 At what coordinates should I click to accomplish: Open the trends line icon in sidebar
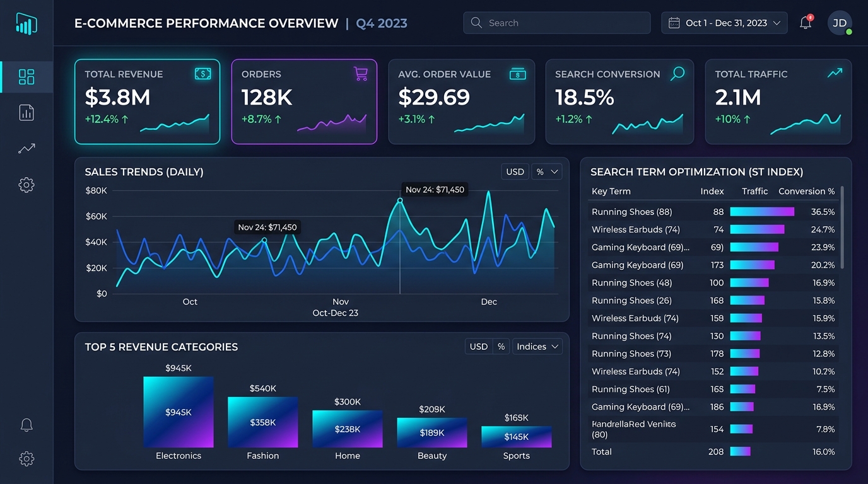[26, 149]
